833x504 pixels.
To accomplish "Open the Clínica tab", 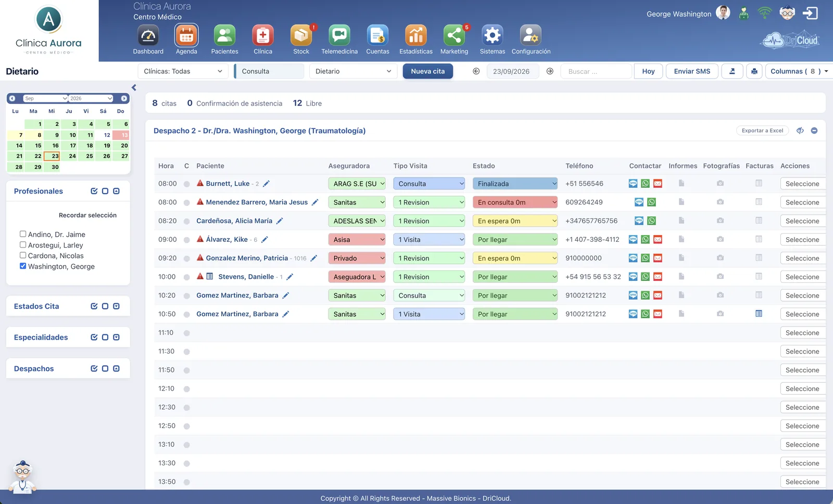I will (x=263, y=40).
